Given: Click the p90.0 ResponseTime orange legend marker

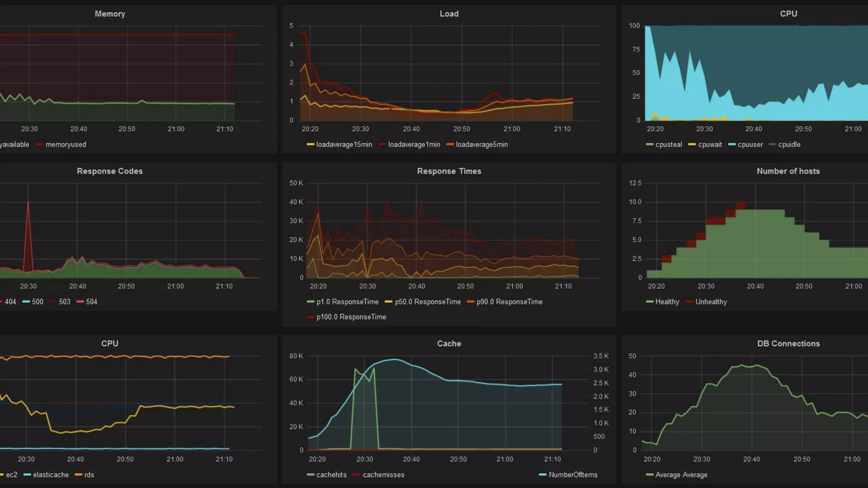Looking at the screenshot, I should coord(470,302).
